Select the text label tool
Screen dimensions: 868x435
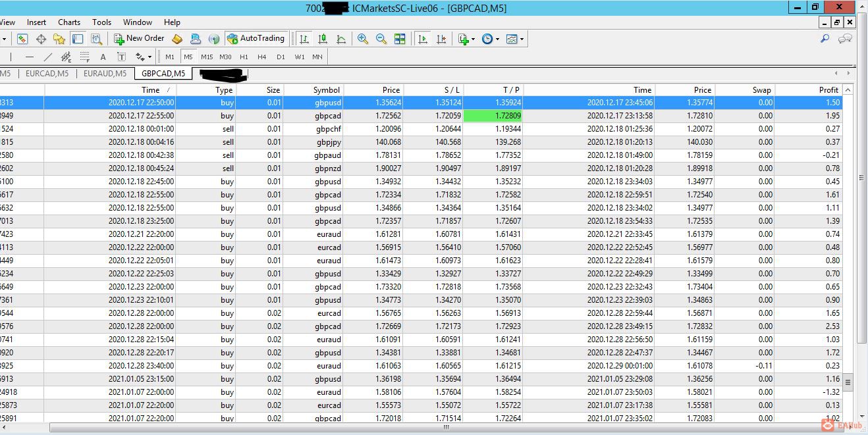pyautogui.click(x=121, y=57)
